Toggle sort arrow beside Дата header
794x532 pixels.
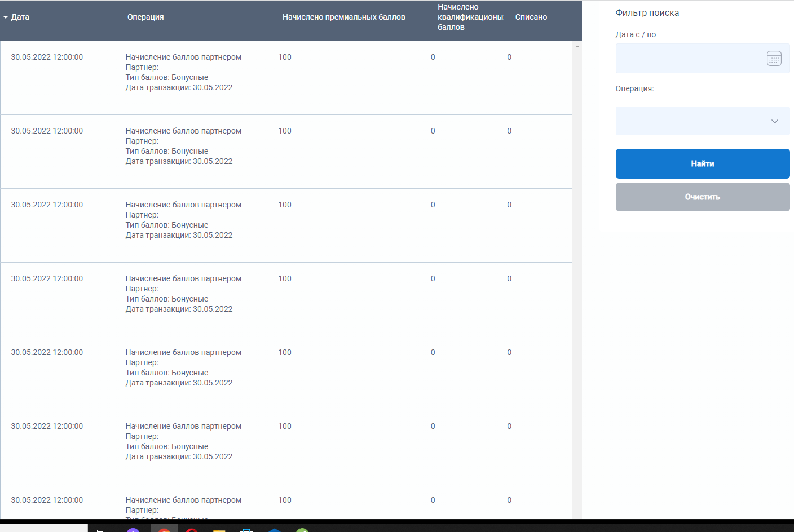click(6, 17)
